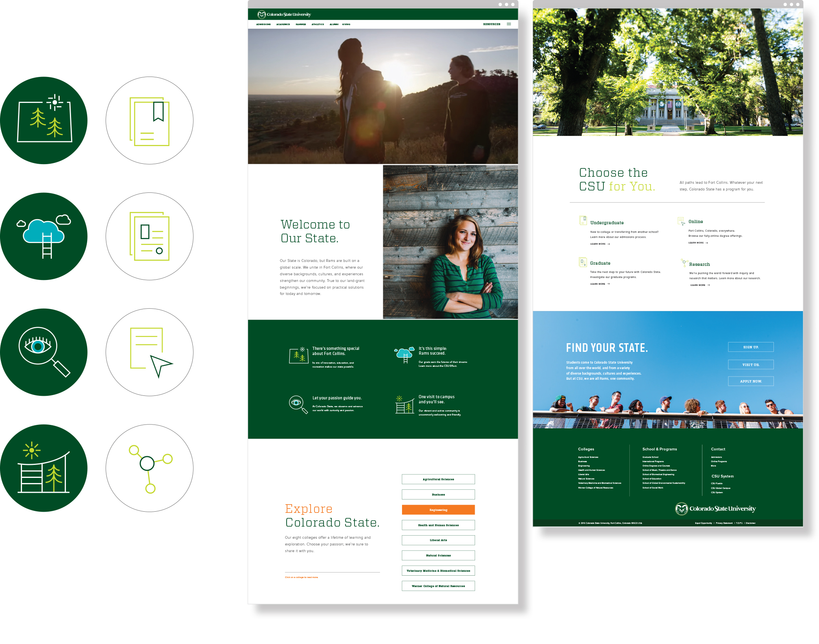Click the Undergraduate heading
Screen dimensions: 819x644
pyautogui.click(x=607, y=223)
